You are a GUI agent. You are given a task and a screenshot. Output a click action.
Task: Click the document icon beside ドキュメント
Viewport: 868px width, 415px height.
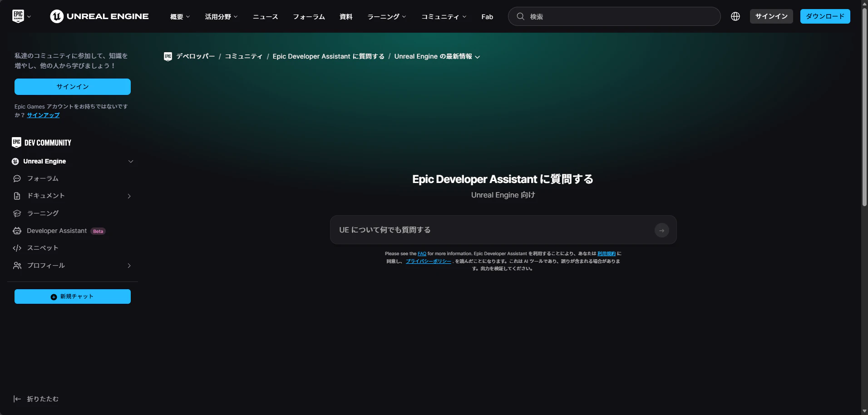click(17, 196)
